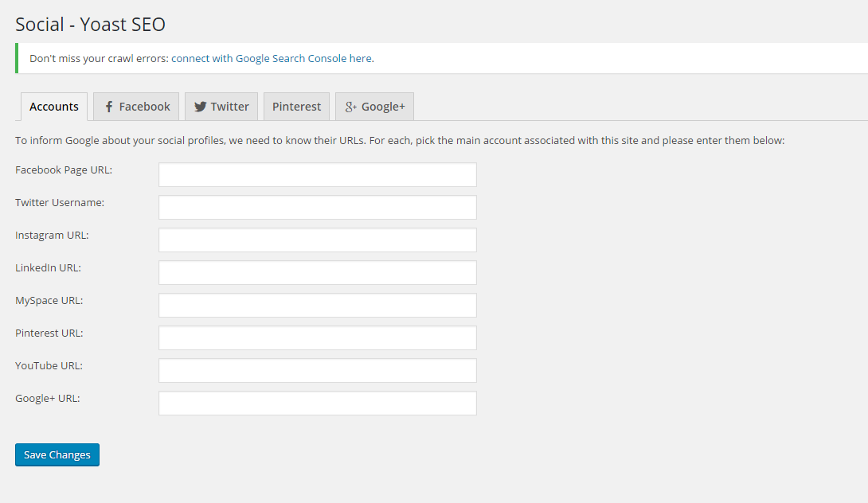
Task: Click the 'Facebook Page URL:' label
Action: 64,170
